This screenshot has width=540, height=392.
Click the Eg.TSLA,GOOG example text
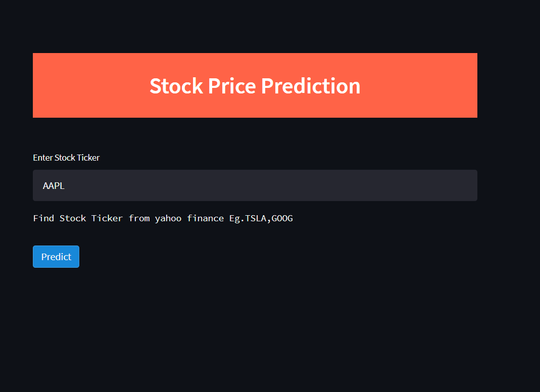click(261, 218)
